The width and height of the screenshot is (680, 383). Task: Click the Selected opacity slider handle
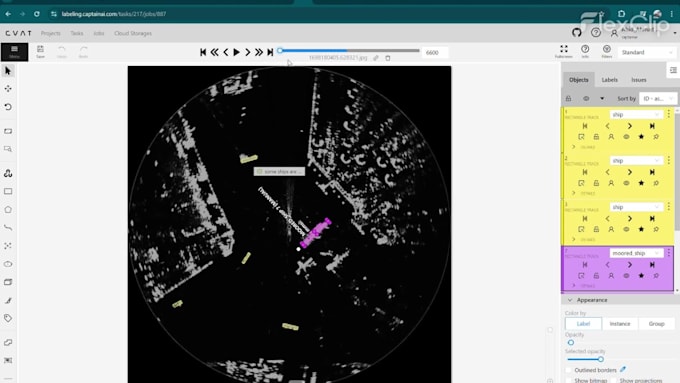[x=601, y=359]
